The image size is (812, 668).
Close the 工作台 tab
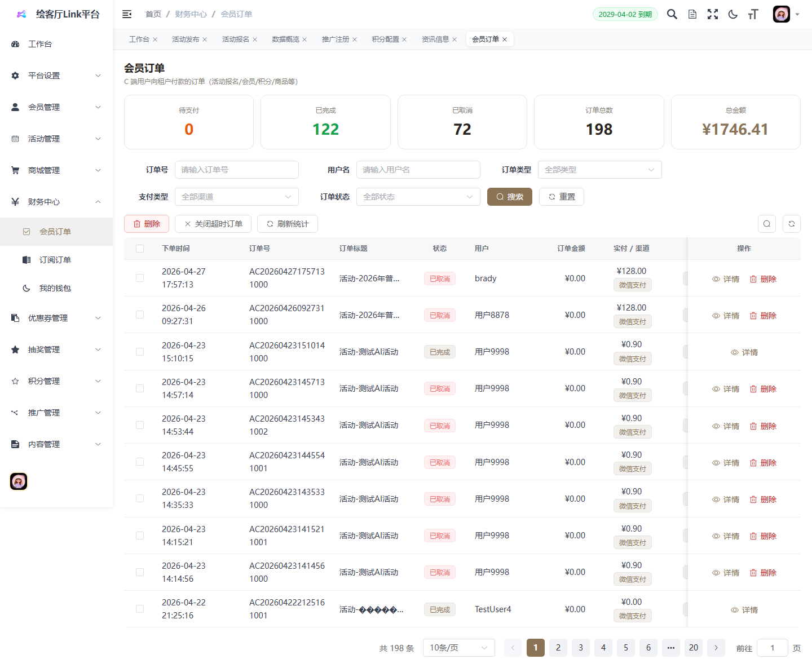(155, 39)
